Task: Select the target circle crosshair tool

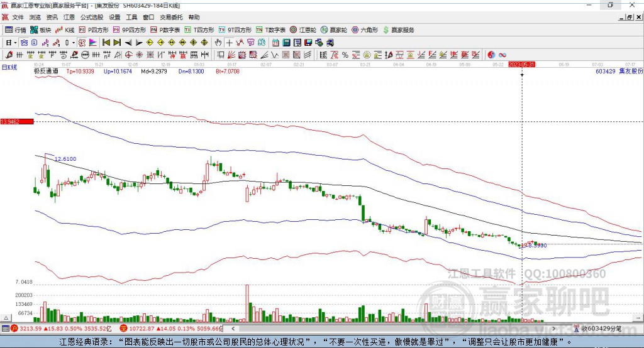Action: coord(128,55)
